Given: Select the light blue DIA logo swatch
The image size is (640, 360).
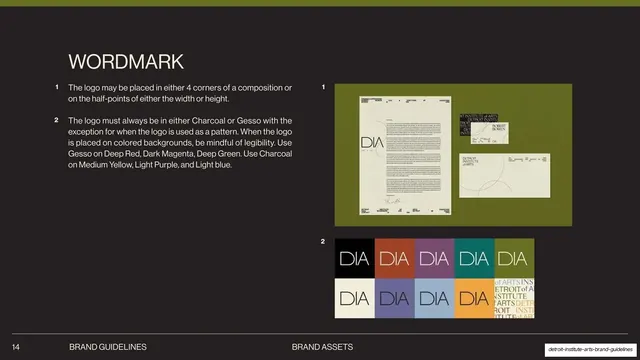Looking at the screenshot, I should [x=434, y=298].
